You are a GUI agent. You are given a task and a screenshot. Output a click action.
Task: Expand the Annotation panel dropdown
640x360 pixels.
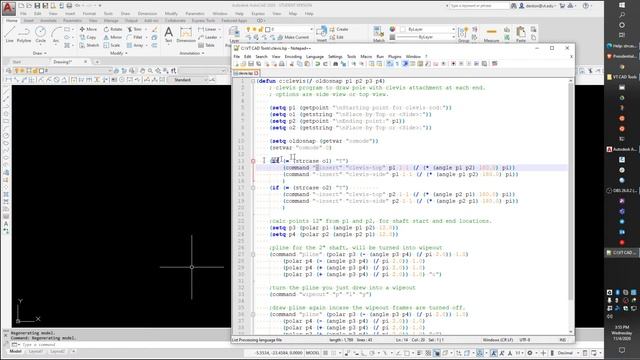(192, 53)
